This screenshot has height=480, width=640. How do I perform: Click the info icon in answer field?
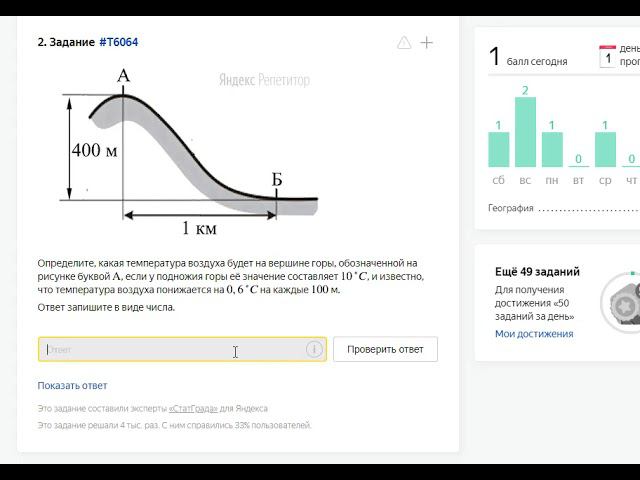[x=314, y=349]
